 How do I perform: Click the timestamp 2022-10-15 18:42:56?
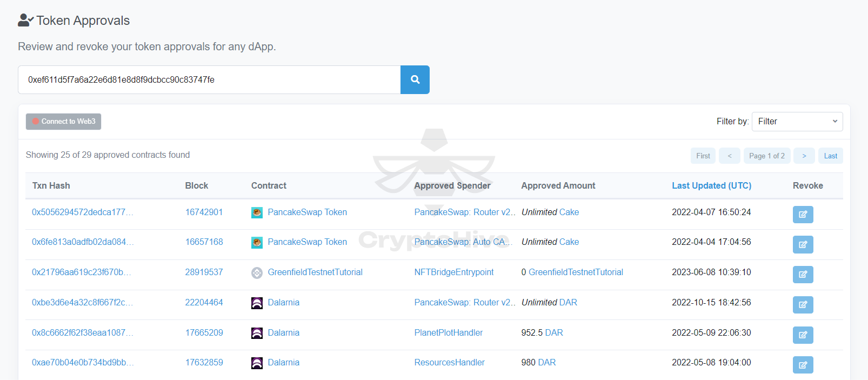(711, 302)
